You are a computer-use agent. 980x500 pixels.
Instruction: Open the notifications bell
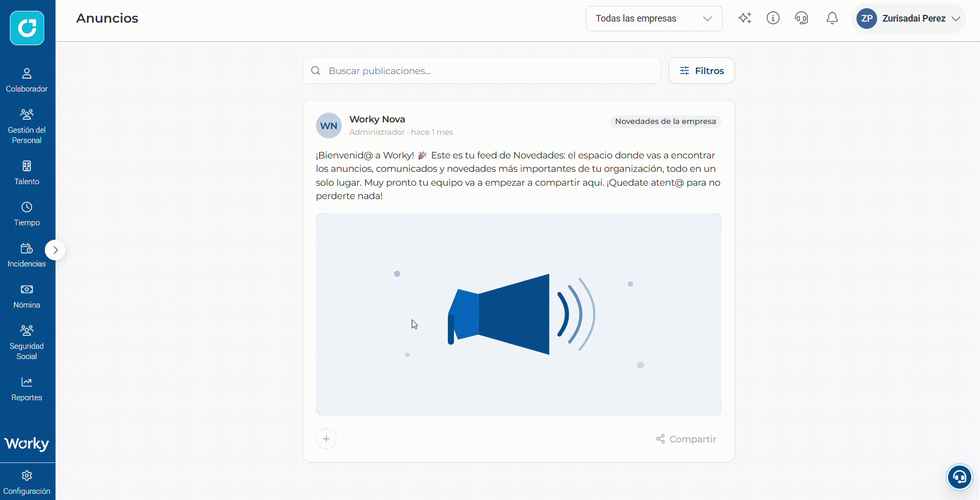point(832,19)
